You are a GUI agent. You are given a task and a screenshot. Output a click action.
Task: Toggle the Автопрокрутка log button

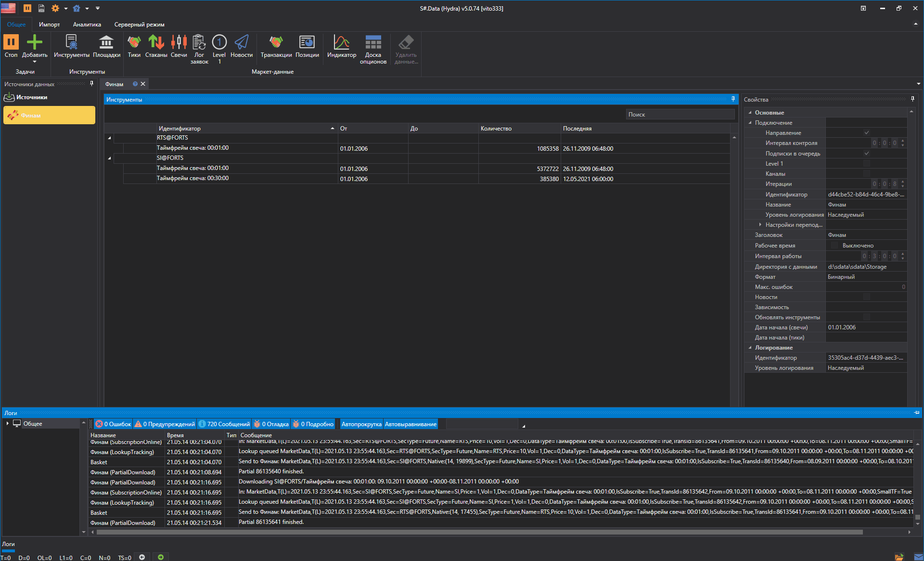[361, 424]
